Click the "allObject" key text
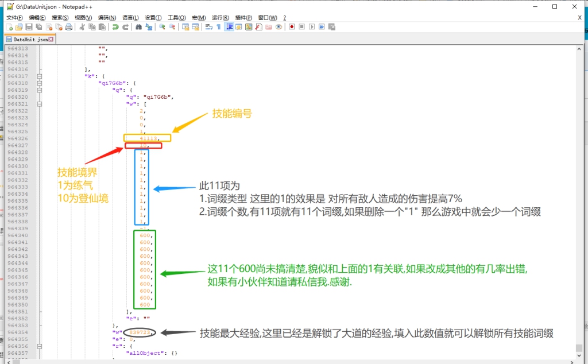The image size is (588, 364). (146, 353)
